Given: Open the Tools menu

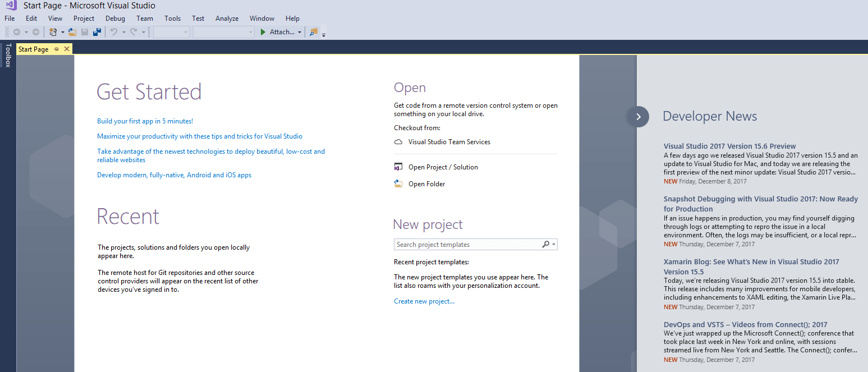Looking at the screenshot, I should tap(172, 19).
